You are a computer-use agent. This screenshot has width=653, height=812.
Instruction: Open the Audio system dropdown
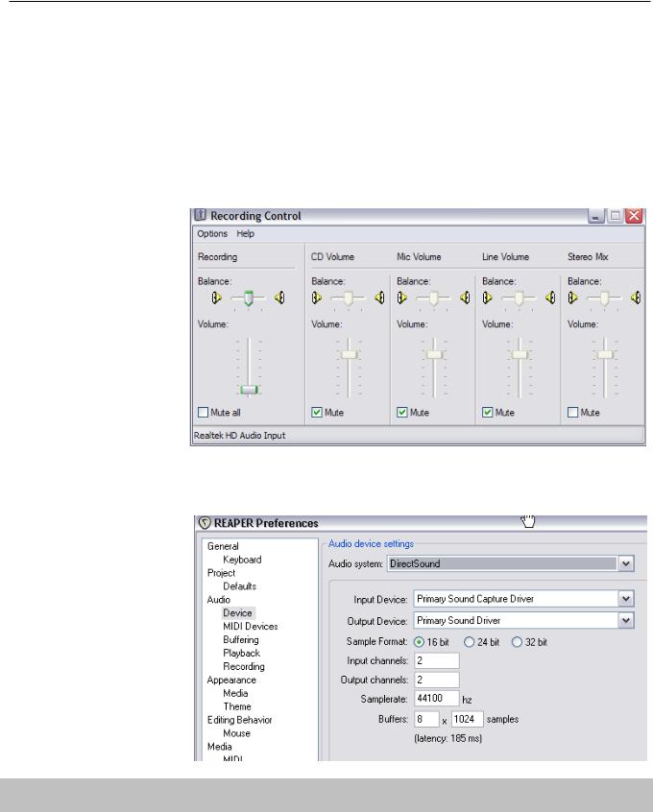(x=626, y=563)
